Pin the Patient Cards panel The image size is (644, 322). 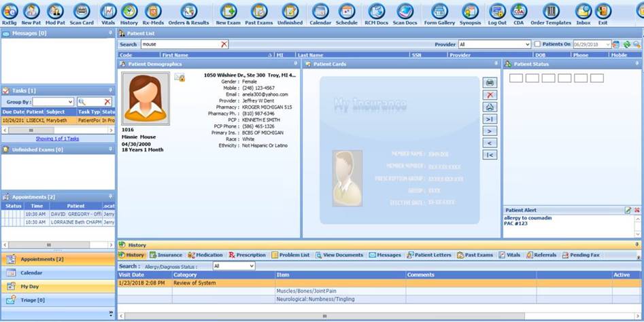496,64
